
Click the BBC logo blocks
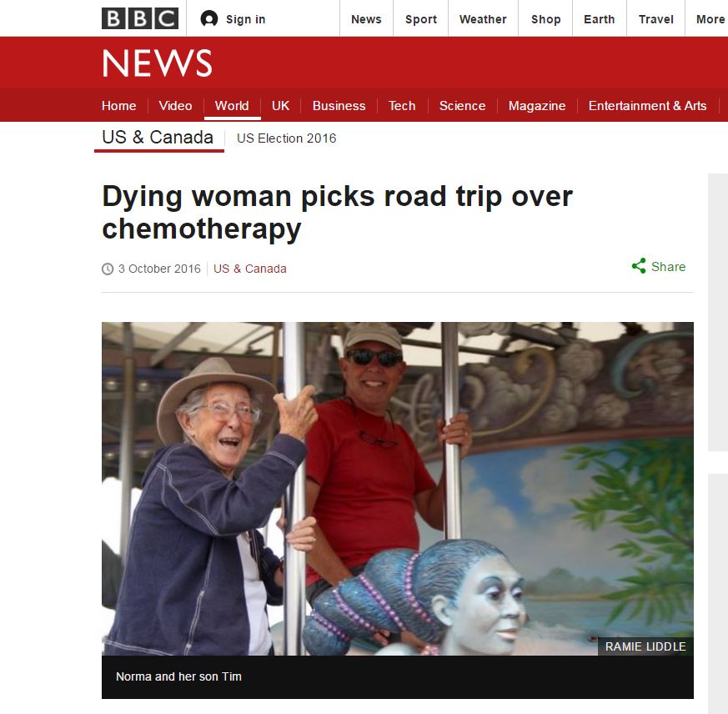point(140,18)
